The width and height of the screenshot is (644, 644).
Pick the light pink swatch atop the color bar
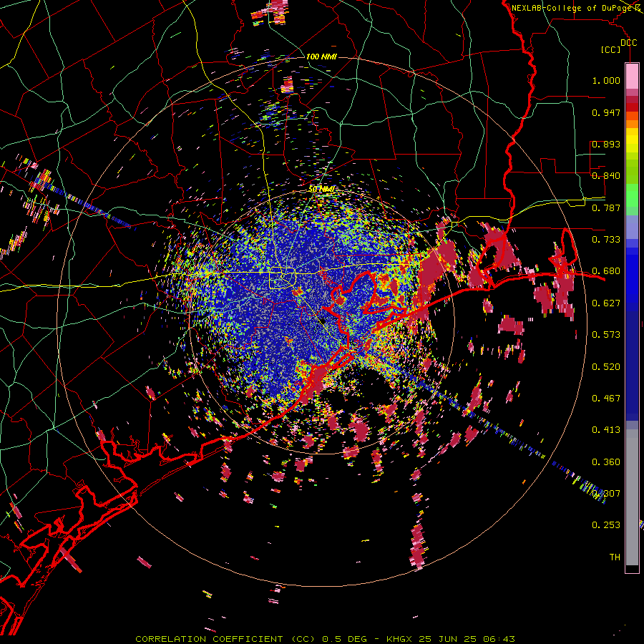pyautogui.click(x=632, y=76)
